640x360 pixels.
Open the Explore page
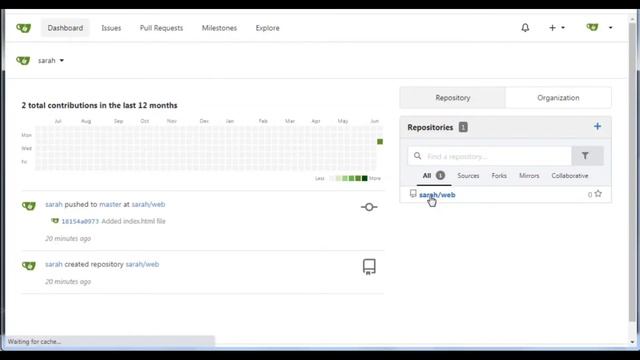pyautogui.click(x=267, y=28)
